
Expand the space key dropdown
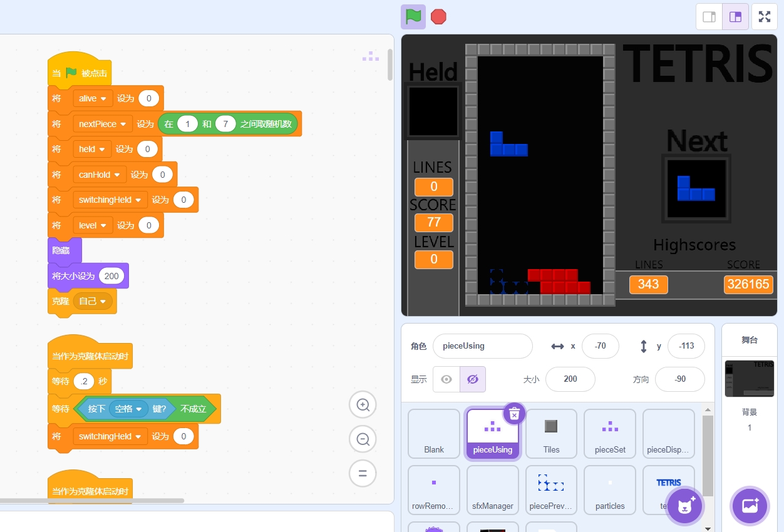[128, 409]
